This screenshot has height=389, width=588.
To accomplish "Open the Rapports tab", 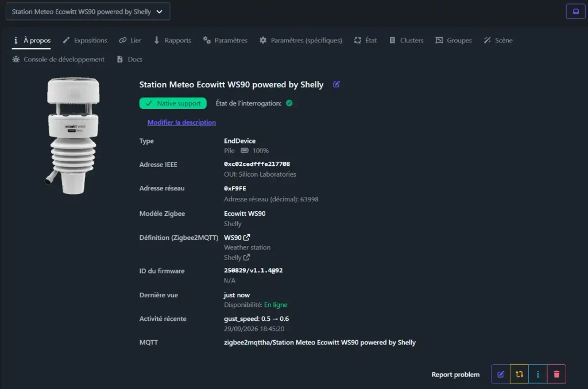I will [x=172, y=41].
